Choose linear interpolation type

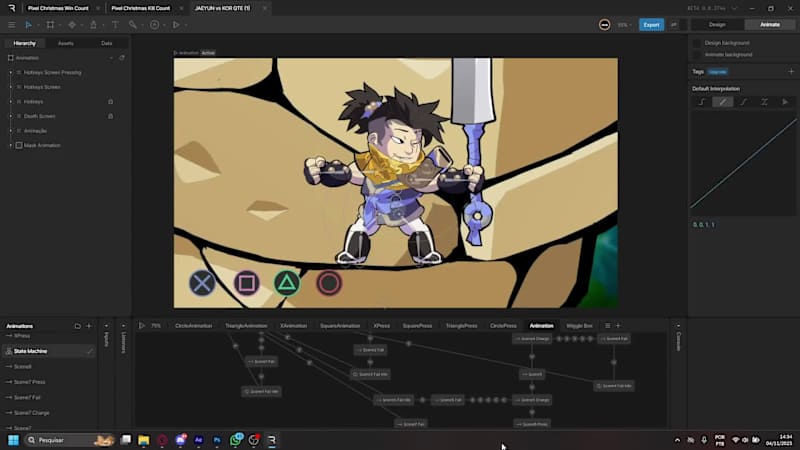pos(722,102)
